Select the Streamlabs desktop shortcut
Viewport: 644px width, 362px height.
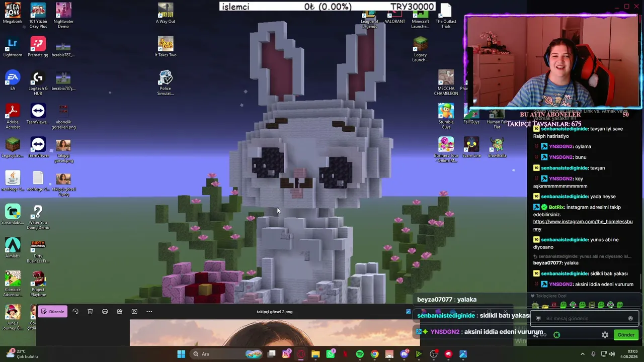pyautogui.click(x=13, y=215)
